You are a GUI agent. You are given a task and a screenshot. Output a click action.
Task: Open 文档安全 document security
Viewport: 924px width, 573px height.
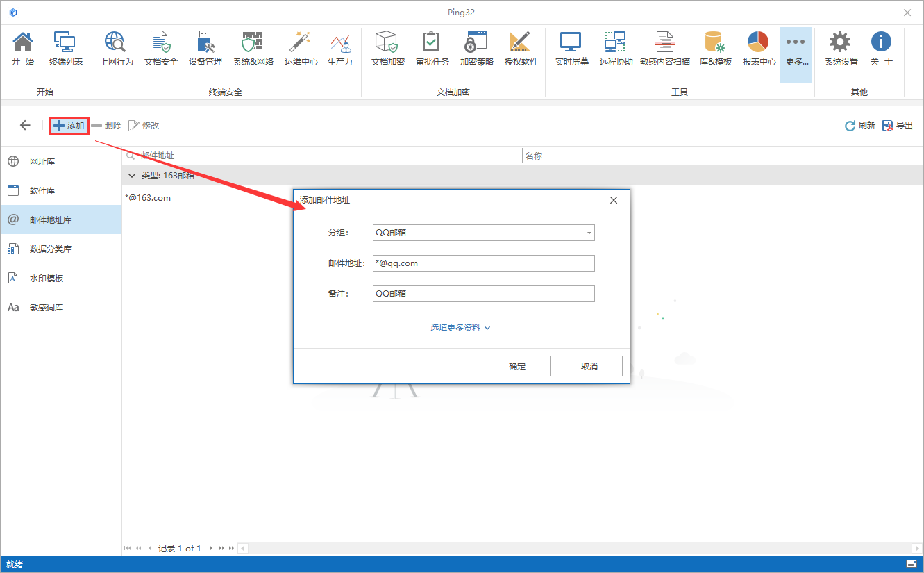[x=160, y=49]
